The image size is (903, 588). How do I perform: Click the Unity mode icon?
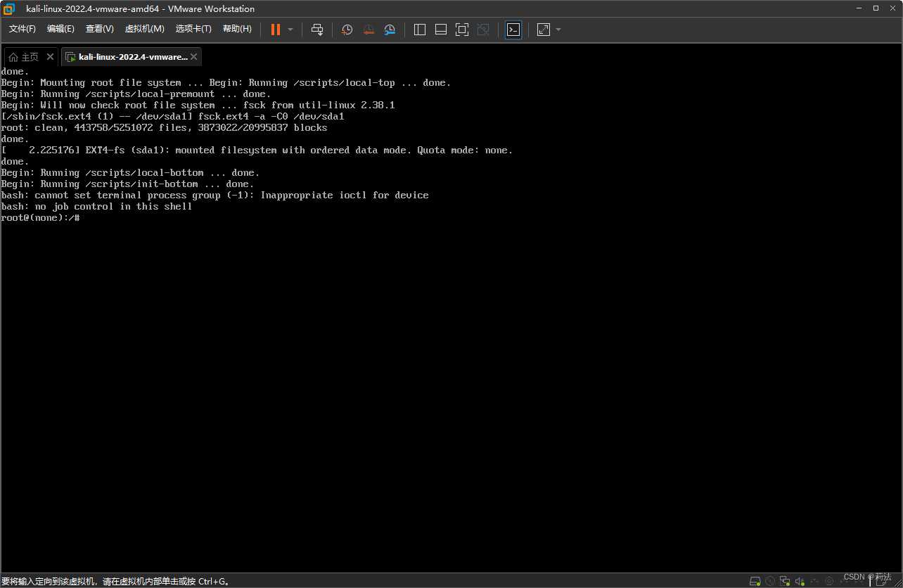[x=483, y=30]
